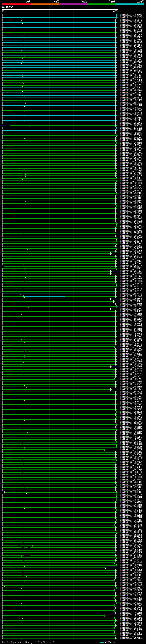Screen dimensions: 146x644
Task: Click hit label UniRef100_B3SA16
Action: coord(131,128)
